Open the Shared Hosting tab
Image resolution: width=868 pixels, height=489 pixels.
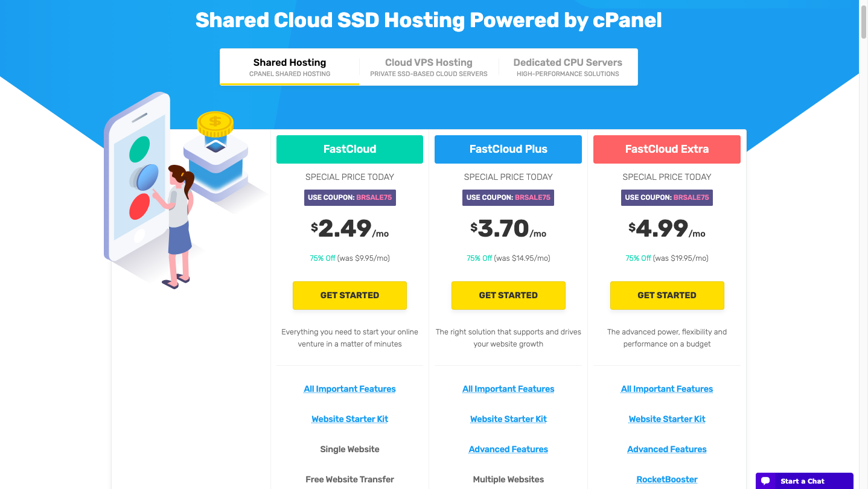(x=290, y=67)
